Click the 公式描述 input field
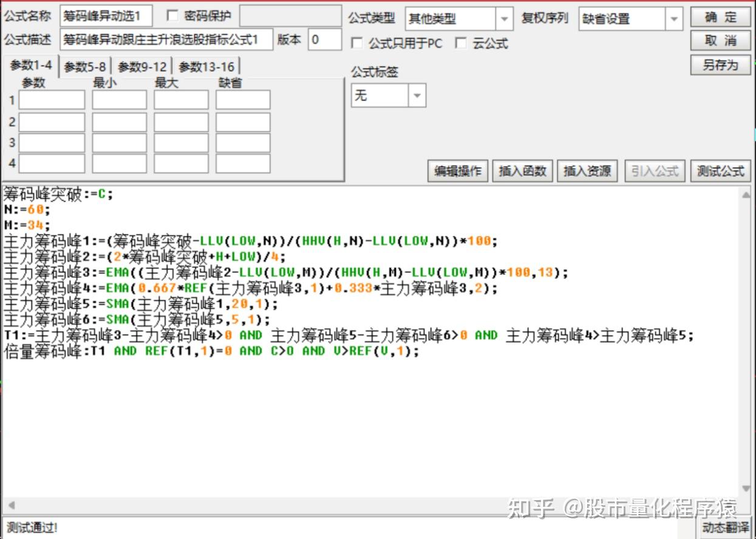Image resolution: width=756 pixels, height=539 pixels. pos(166,40)
